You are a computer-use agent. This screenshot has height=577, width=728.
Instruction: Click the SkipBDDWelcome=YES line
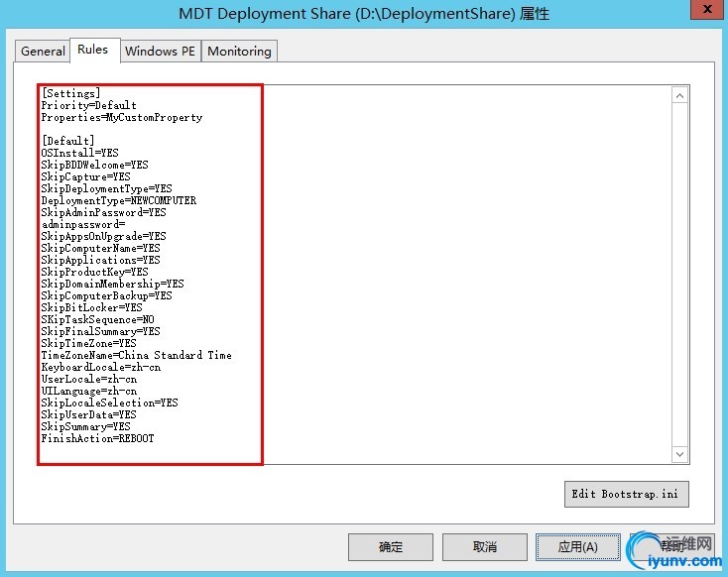94,165
